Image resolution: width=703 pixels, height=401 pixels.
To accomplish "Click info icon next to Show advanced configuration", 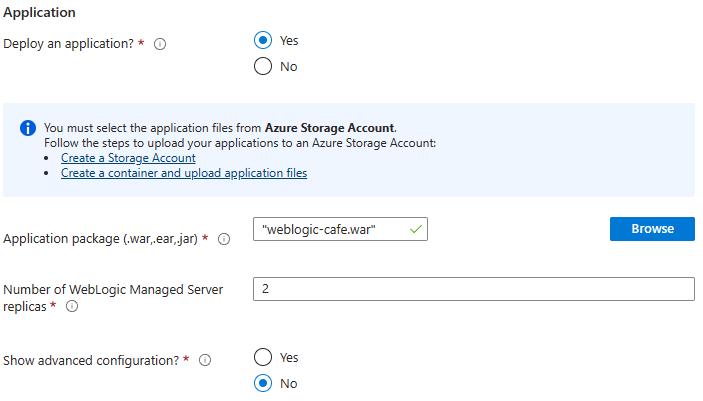I will [x=205, y=361].
